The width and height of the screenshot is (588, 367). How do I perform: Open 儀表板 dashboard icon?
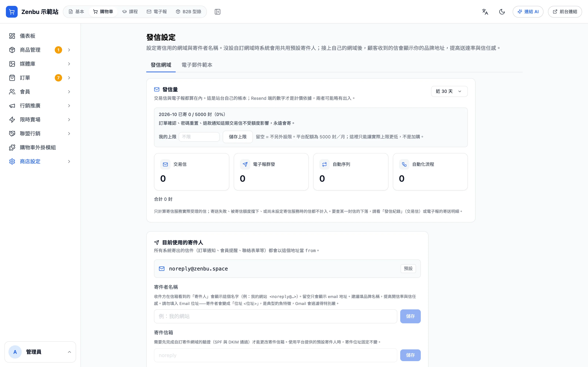point(12,36)
